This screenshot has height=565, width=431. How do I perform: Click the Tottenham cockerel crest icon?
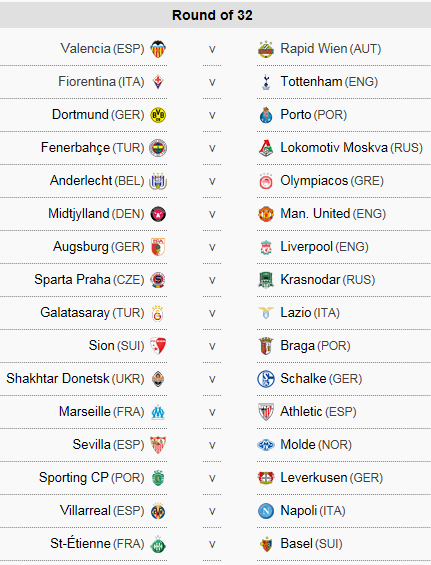tap(266, 82)
